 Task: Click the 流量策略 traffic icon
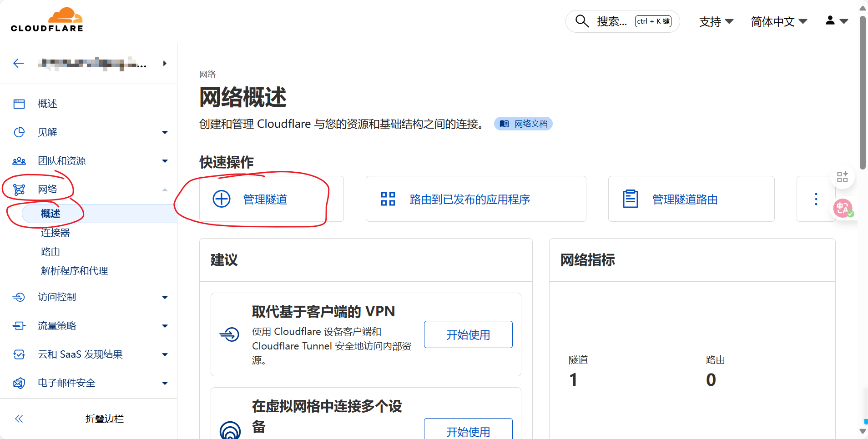[19, 326]
